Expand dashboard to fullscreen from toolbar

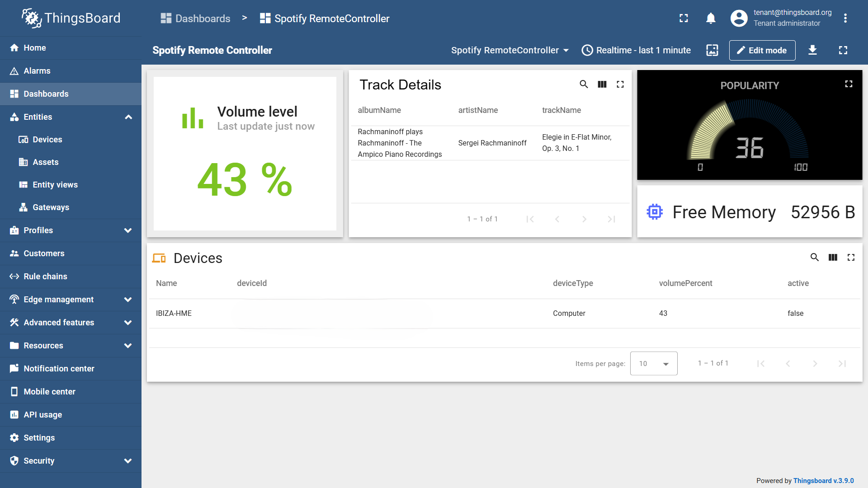[x=843, y=50]
